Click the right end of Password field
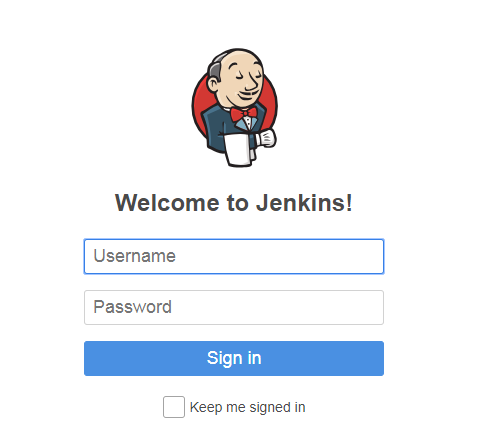This screenshot has width=504, height=443. tap(373, 307)
